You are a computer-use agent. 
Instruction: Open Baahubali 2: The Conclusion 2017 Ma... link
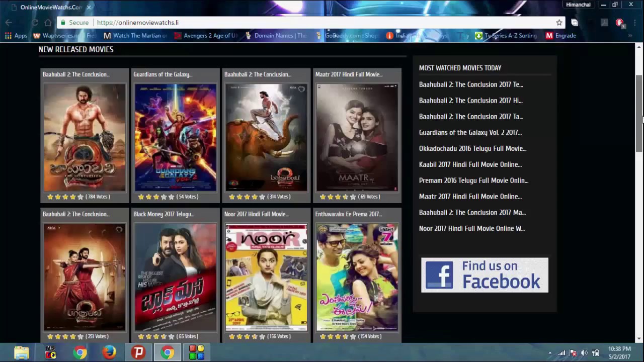472,213
